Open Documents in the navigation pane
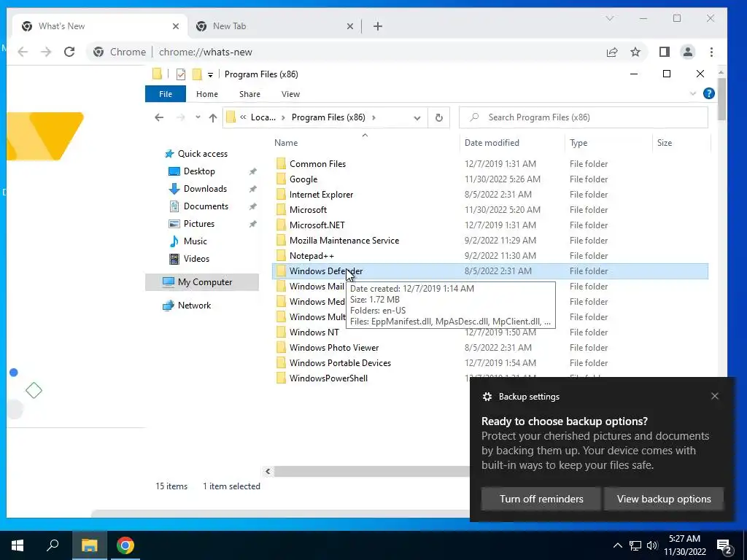The width and height of the screenshot is (747, 560). point(206,206)
